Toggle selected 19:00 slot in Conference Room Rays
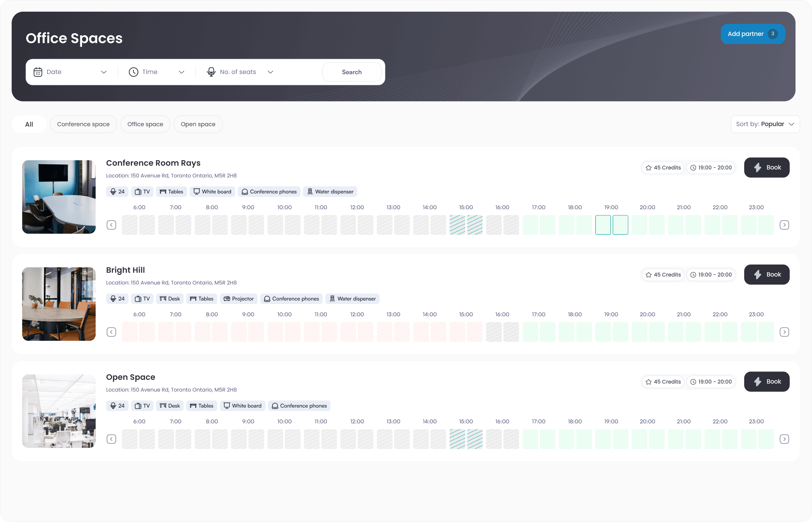 (x=603, y=225)
